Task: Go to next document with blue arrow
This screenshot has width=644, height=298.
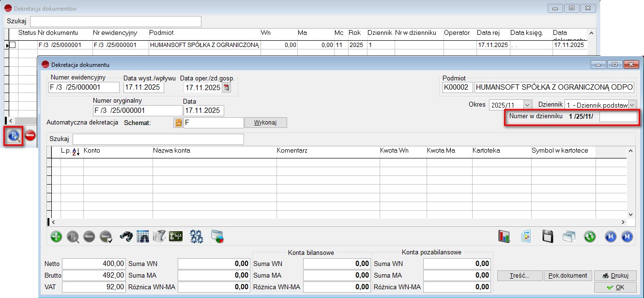Action: [627, 236]
